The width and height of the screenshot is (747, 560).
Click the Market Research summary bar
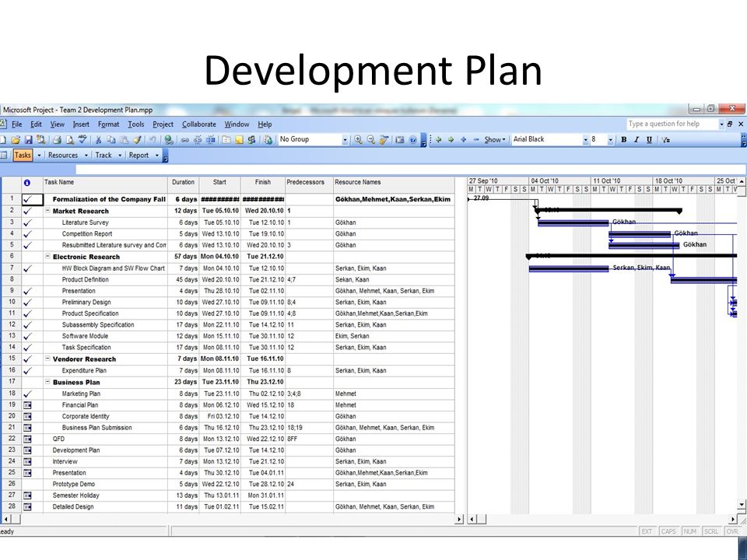[608, 209]
